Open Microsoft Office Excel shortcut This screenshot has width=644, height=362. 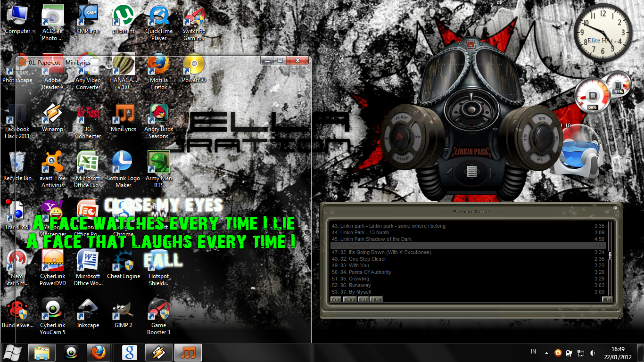click(88, 170)
